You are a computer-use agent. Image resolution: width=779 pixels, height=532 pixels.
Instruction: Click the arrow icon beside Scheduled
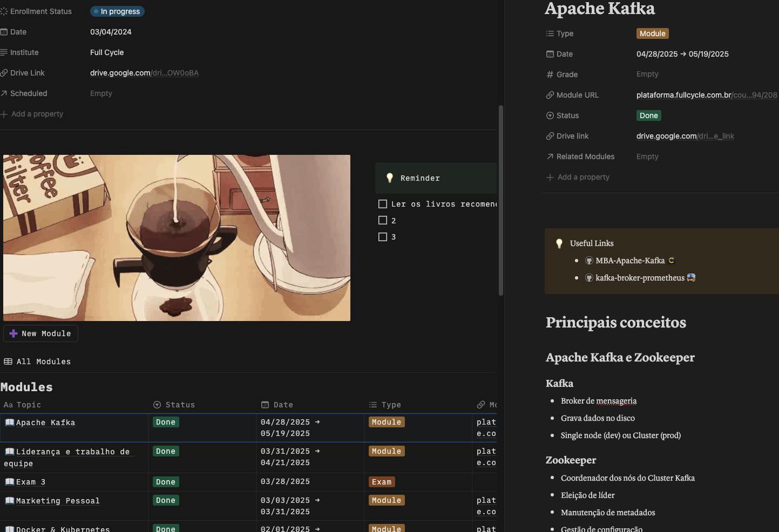[x=4, y=93]
